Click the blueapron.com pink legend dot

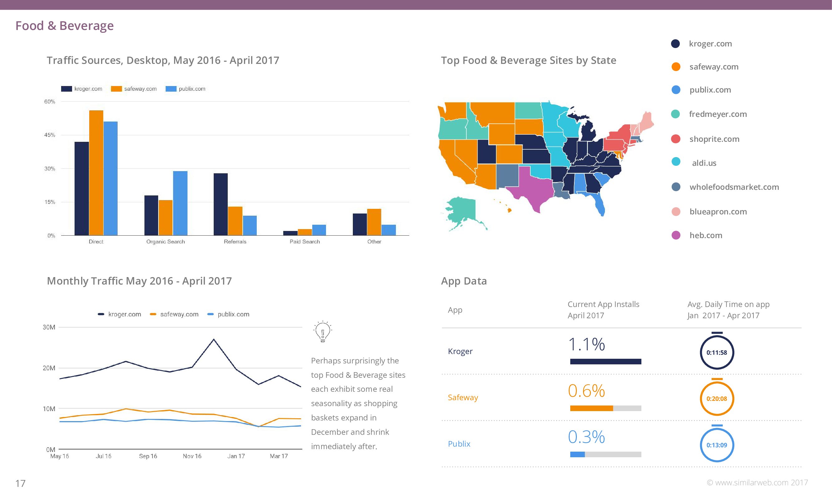[x=676, y=212]
